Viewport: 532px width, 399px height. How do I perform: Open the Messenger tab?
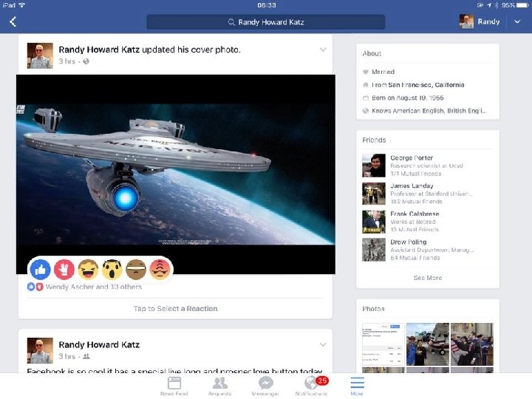click(x=266, y=386)
